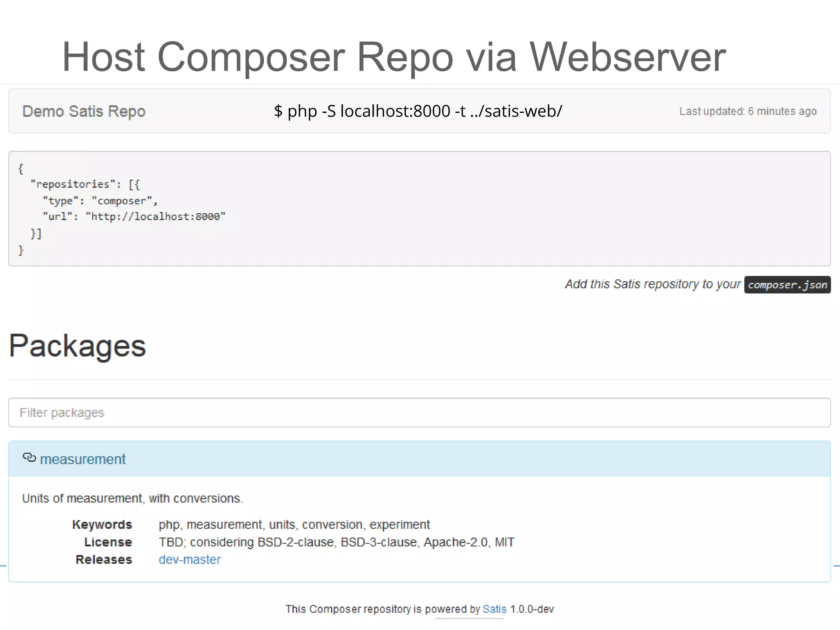The image size is (840, 630).
Task: Click the Add this Satis repository caption
Action: tap(653, 284)
